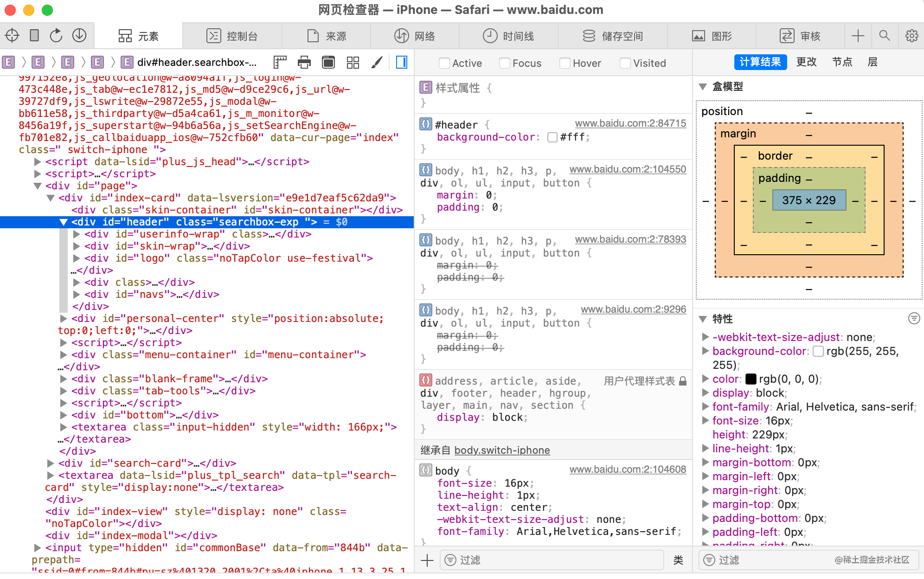924x579 pixels.
Task: Tick the Visited pseudo-class checkbox
Action: [625, 63]
